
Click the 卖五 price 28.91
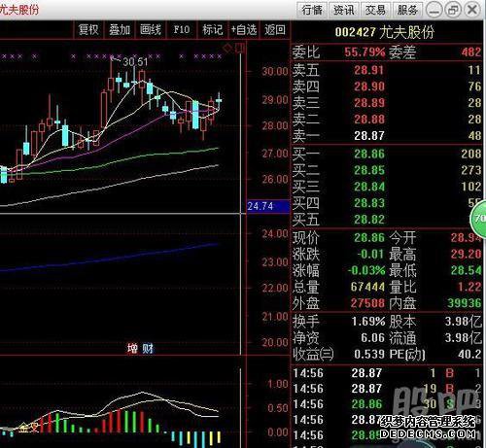[368, 70]
